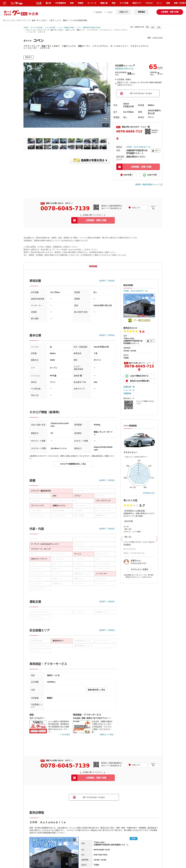This screenshot has width=186, height=868.
Task: Click red 在庫確認・見積り依頼 button in summary box
Action: 138,167
